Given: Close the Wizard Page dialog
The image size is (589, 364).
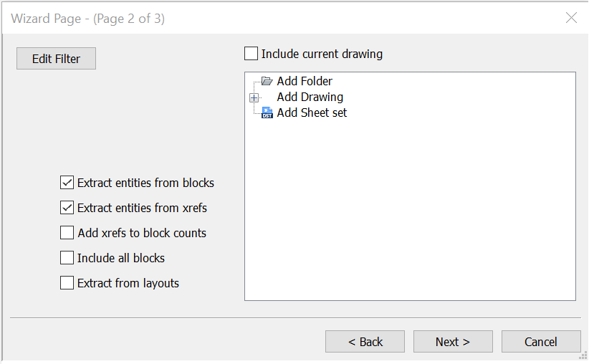Looking at the screenshot, I should pyautogui.click(x=571, y=18).
